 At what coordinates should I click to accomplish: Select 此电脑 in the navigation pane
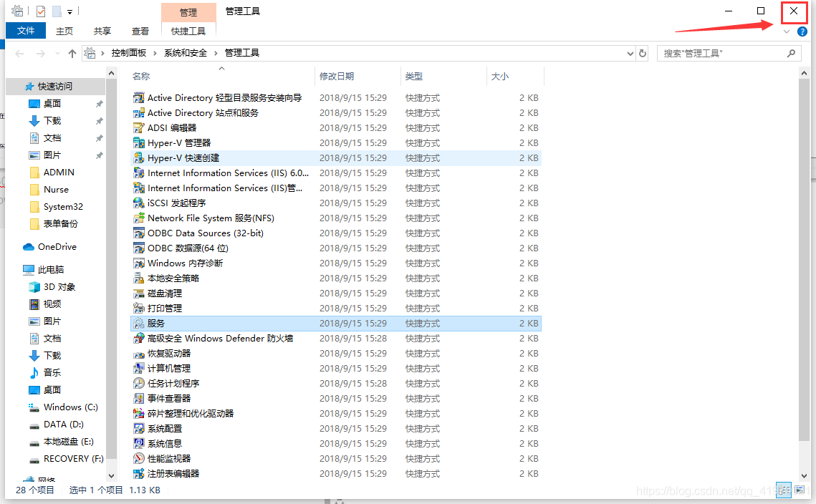coord(50,269)
